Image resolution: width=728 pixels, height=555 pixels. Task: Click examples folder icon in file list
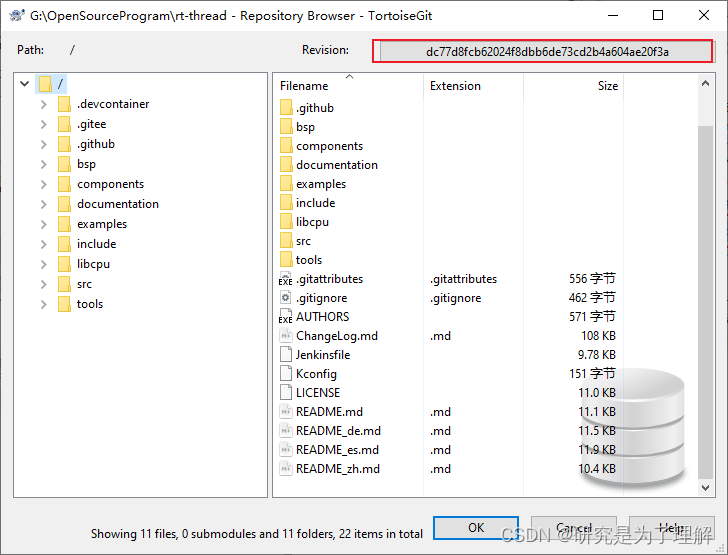pos(286,184)
